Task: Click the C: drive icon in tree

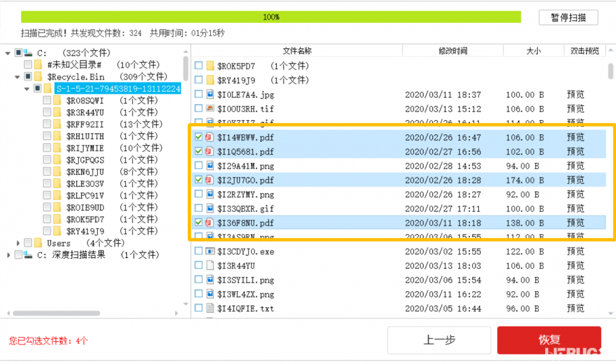Action: [28, 52]
